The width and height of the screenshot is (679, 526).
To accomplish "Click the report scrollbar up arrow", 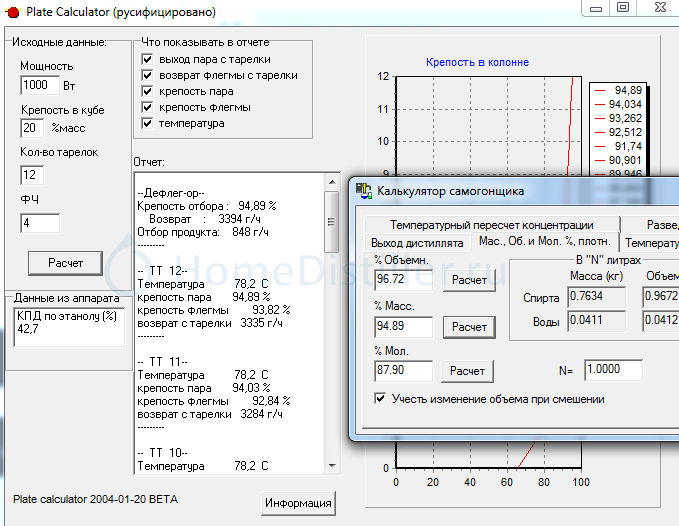I will tap(330, 180).
